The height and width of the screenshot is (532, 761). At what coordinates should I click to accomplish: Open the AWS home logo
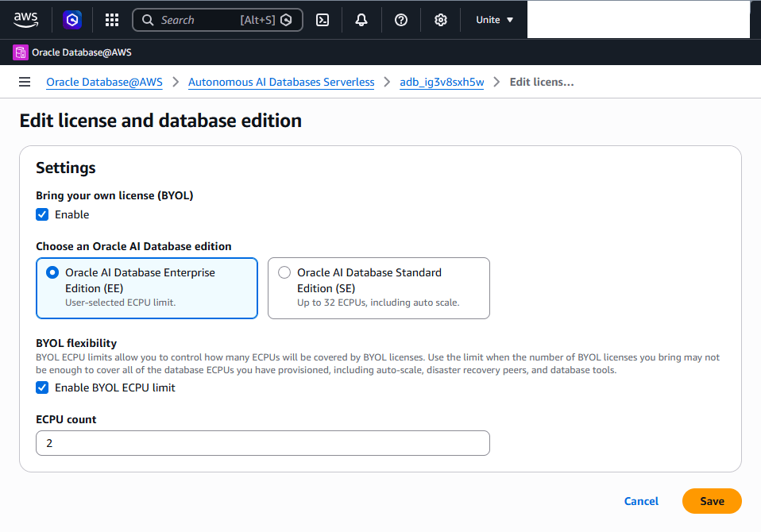[25, 20]
